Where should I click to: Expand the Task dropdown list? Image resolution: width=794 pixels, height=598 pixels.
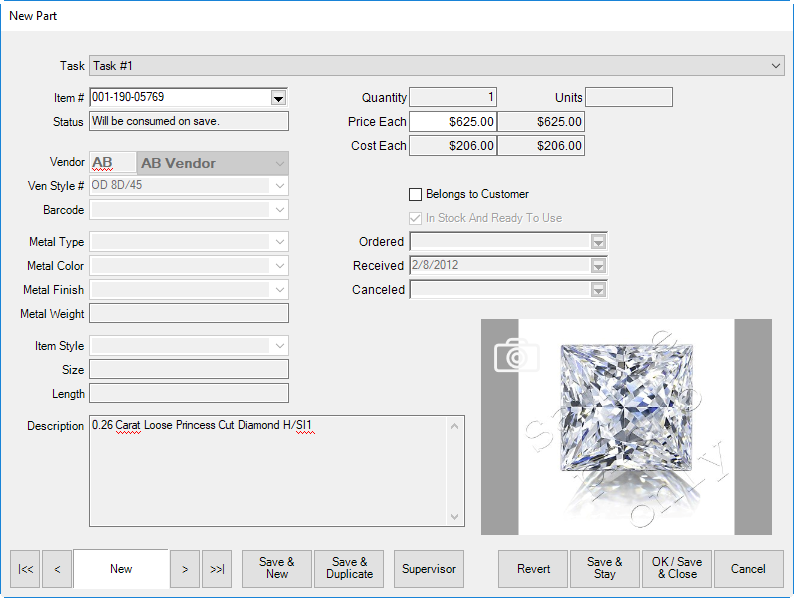pos(776,66)
